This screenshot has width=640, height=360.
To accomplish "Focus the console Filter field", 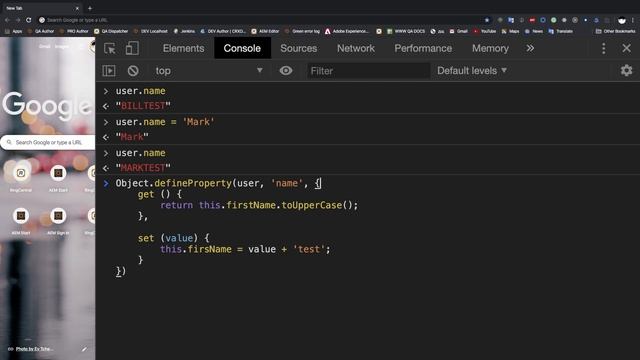I will [x=368, y=71].
